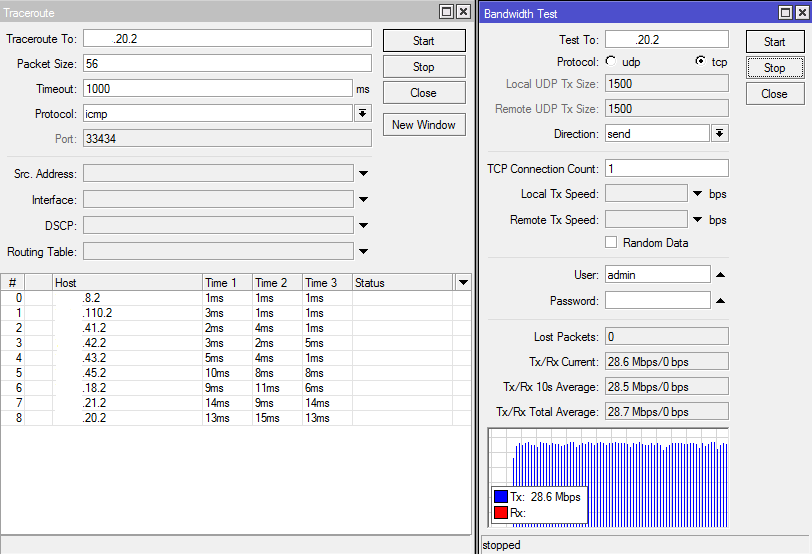Click the Local UDP Tx Size field
This screenshot has width=812, height=554.
(667, 84)
